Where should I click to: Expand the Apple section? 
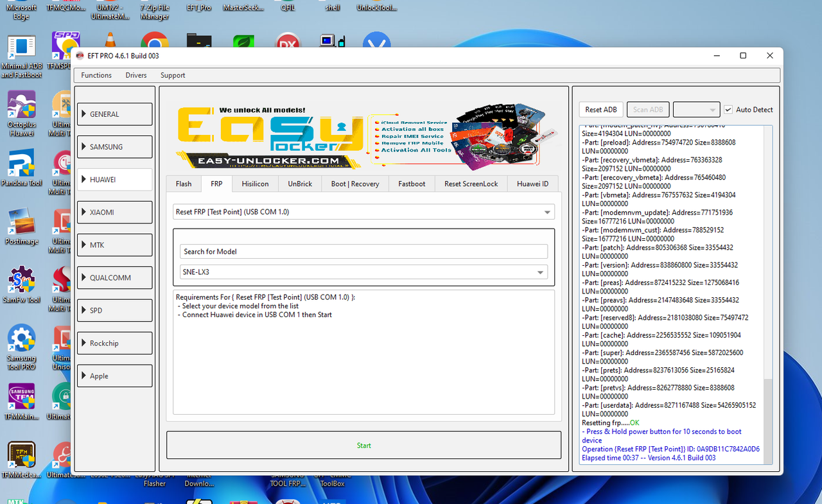click(114, 376)
